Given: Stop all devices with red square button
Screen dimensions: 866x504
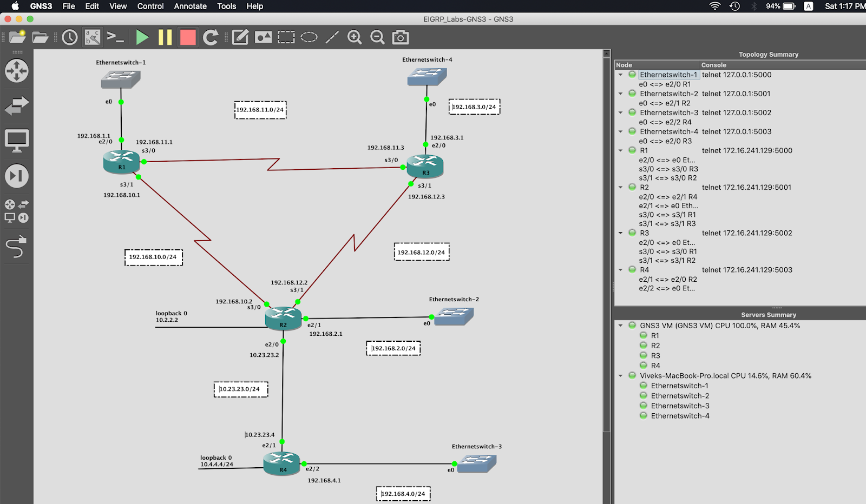Looking at the screenshot, I should [188, 37].
